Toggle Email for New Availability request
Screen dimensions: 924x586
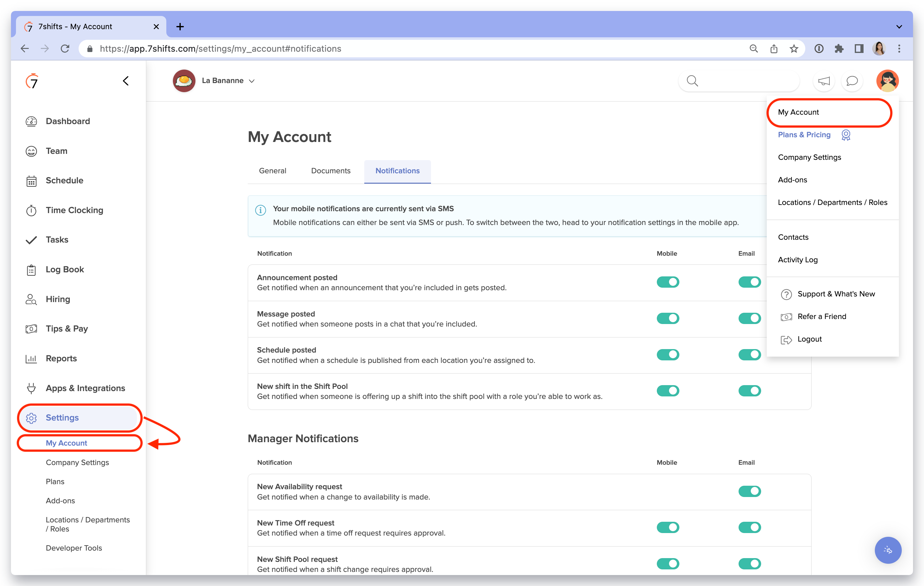tap(750, 491)
